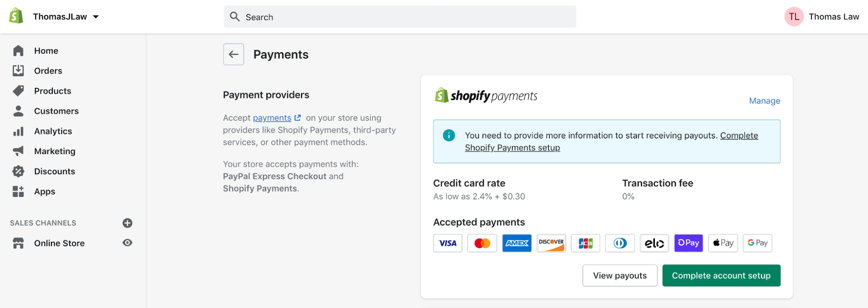The image size is (868, 308).
Task: Open Customers from the left navigation
Action: 19,111
